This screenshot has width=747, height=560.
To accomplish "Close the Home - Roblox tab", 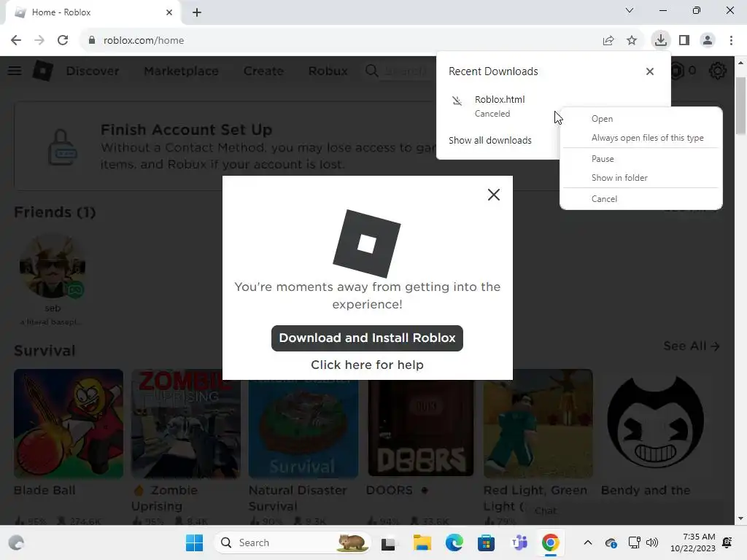I will [x=169, y=12].
